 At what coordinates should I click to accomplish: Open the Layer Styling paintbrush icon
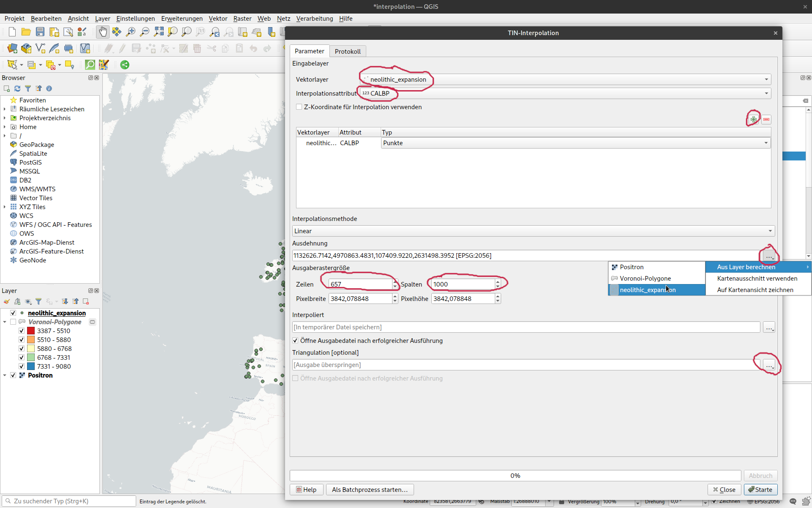7,301
